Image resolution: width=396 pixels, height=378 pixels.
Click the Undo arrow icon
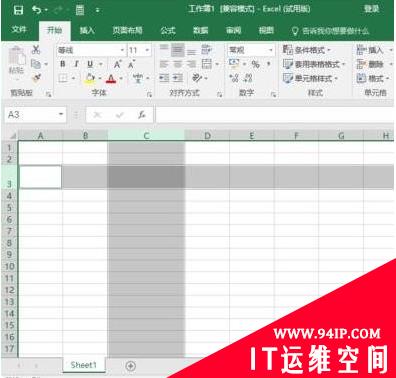pyautogui.click(x=37, y=10)
